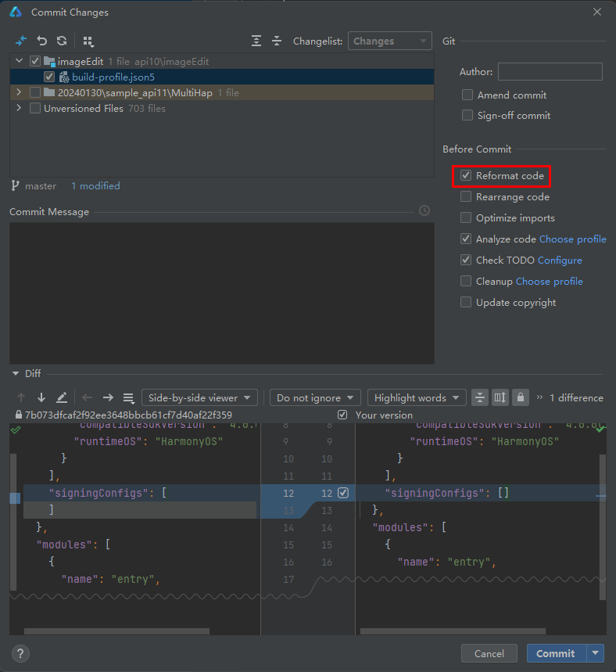616x672 pixels.
Task: Jump to next difference arrow
Action: pyautogui.click(x=41, y=397)
